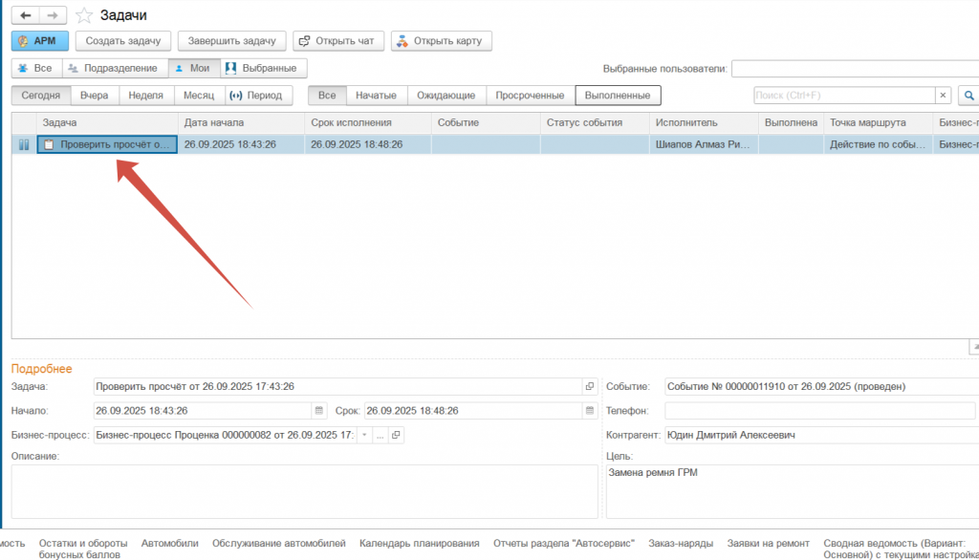Image resolution: width=979 pixels, height=560 pixels.
Task: Add Задачи page to favorites star
Action: tap(85, 15)
